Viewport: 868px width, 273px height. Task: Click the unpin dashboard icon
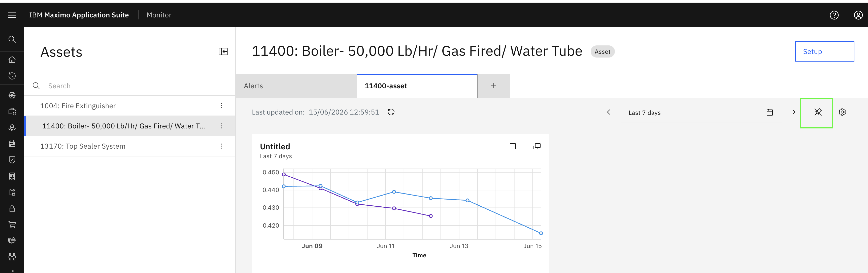818,112
